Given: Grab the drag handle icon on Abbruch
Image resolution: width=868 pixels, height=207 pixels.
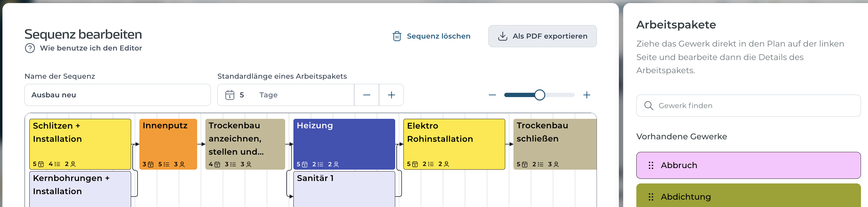Looking at the screenshot, I should [x=651, y=165].
